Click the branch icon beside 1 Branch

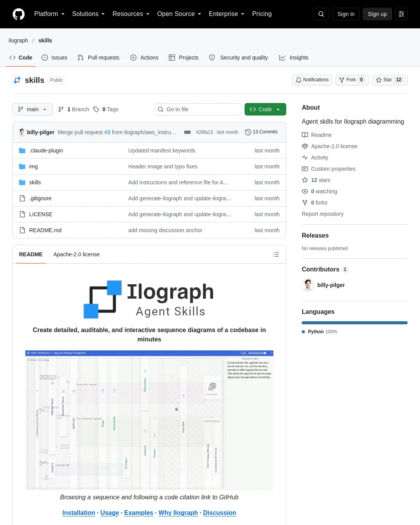(x=61, y=109)
